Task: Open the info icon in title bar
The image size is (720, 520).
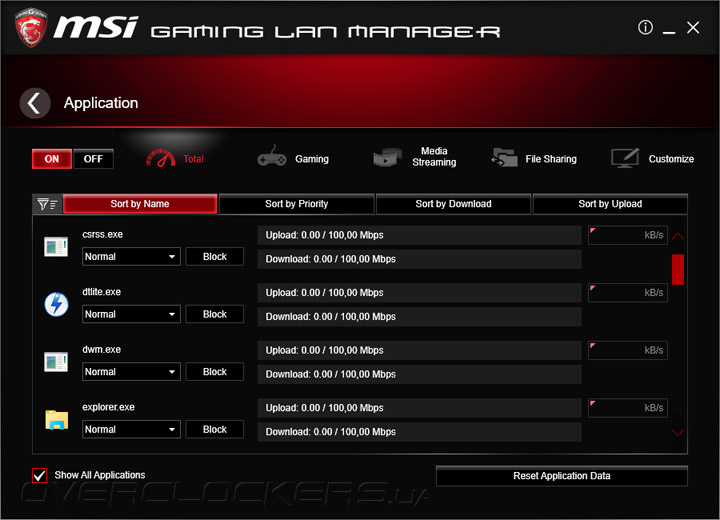Action: coord(645,28)
